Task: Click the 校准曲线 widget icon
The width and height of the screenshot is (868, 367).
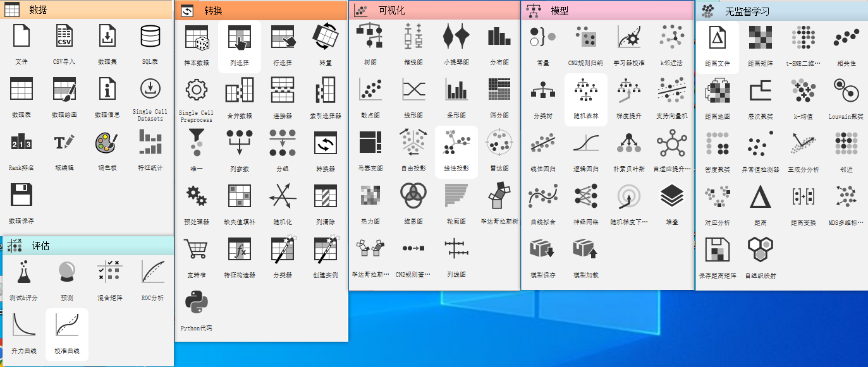Action: pyautogui.click(x=67, y=325)
